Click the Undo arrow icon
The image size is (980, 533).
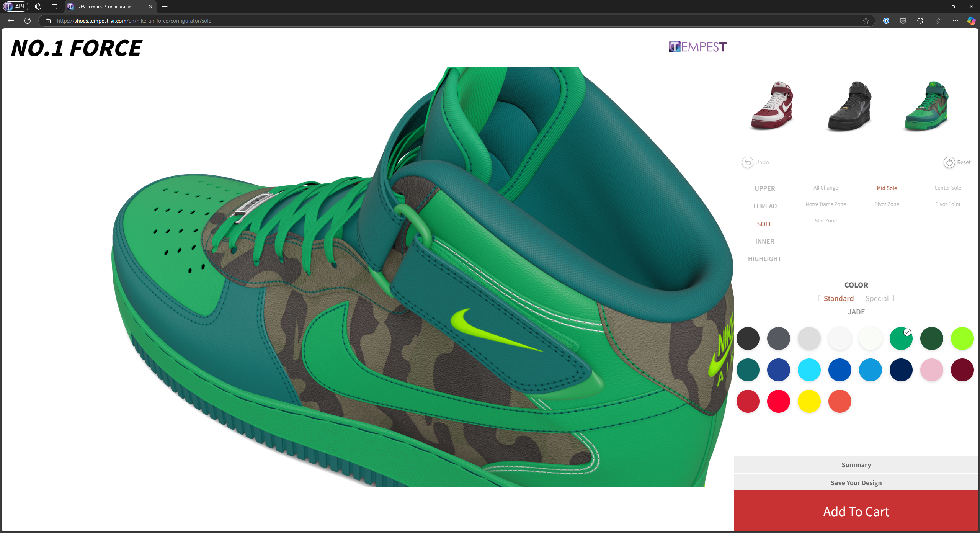747,162
